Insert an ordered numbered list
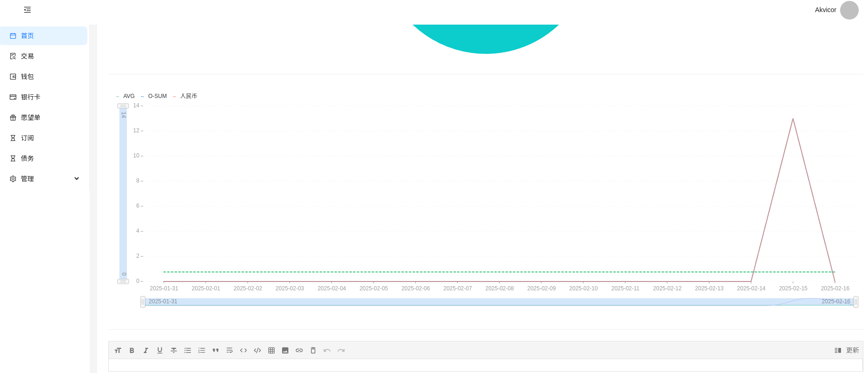 (202, 350)
